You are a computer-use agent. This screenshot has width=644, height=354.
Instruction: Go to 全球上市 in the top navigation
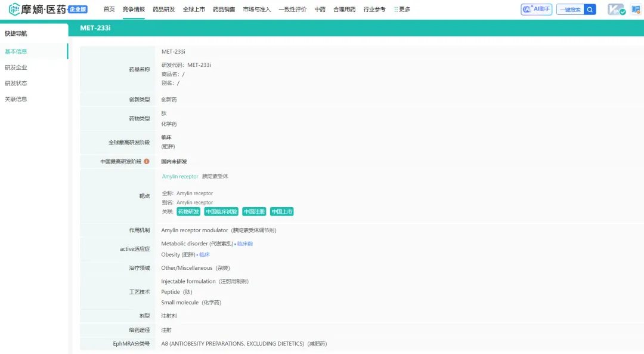point(194,10)
